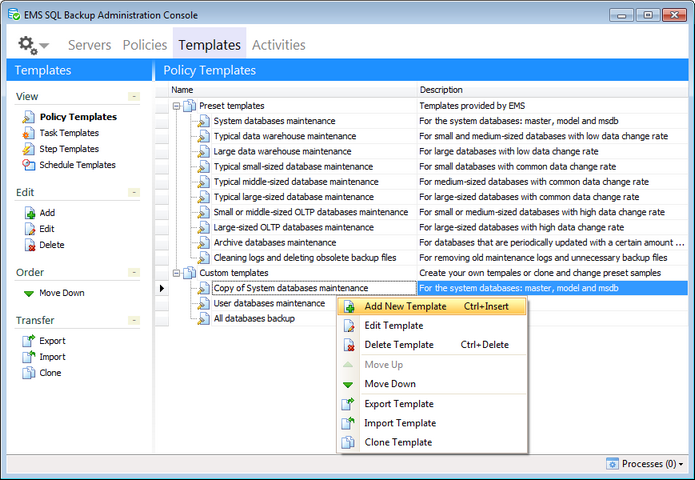Click the Name column header
Viewport: 695px width, 480px height.
[x=293, y=90]
